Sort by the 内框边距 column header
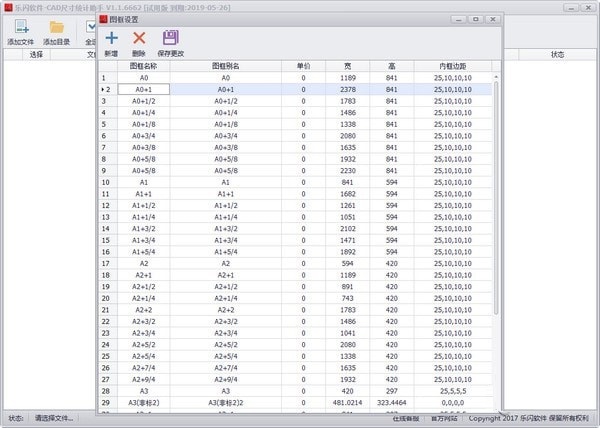 pyautogui.click(x=450, y=65)
